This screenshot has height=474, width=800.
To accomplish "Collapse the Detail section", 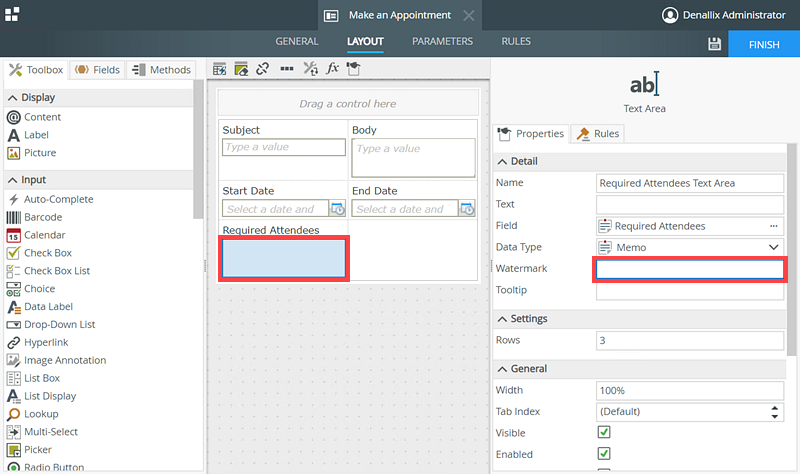I will (x=502, y=161).
